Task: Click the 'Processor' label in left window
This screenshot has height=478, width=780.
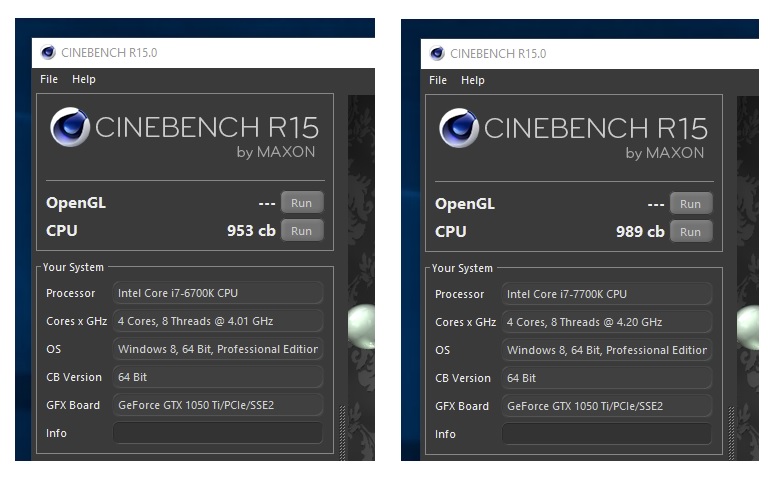Action: pos(71,293)
